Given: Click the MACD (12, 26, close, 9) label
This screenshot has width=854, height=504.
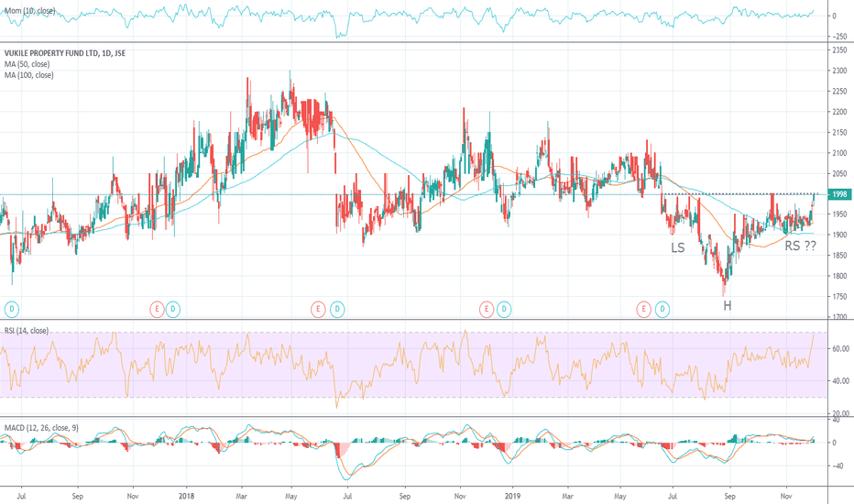Looking at the screenshot, I should click(41, 428).
